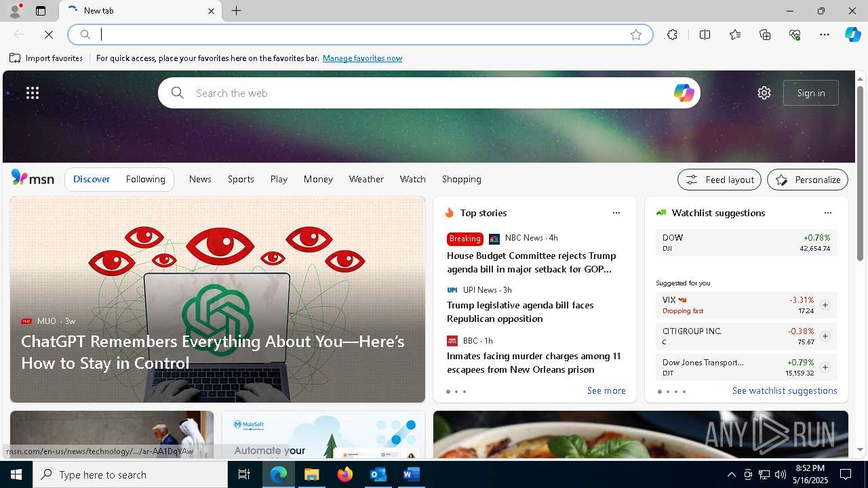Image resolution: width=868 pixels, height=488 pixels.
Task: Add CITIGROUP INC. to watchlist
Action: coord(825,336)
